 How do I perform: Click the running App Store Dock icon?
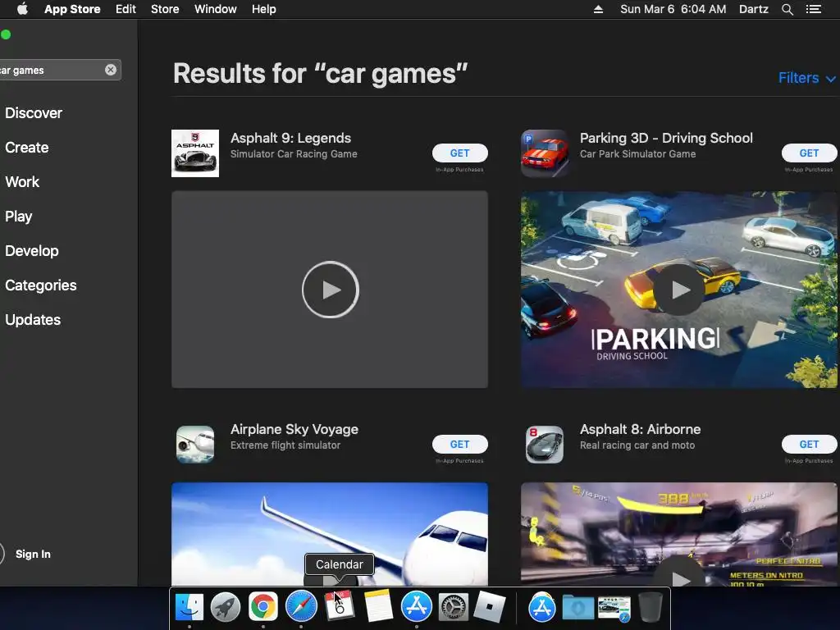point(416,607)
